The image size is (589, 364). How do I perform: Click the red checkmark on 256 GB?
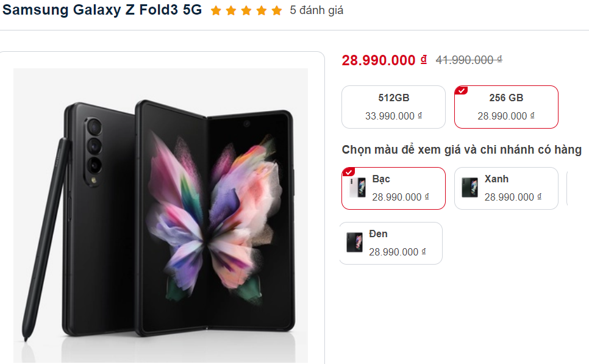coord(461,91)
